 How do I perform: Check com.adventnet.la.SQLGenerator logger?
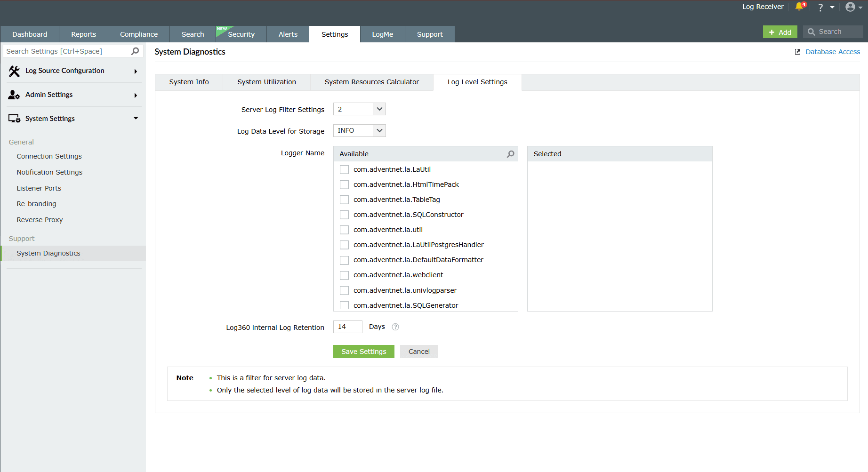(344, 305)
